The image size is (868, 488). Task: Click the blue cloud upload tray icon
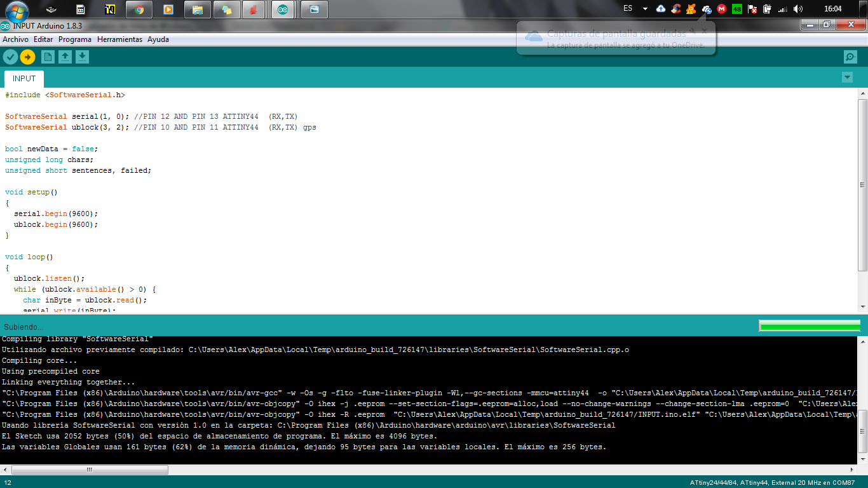click(x=661, y=9)
